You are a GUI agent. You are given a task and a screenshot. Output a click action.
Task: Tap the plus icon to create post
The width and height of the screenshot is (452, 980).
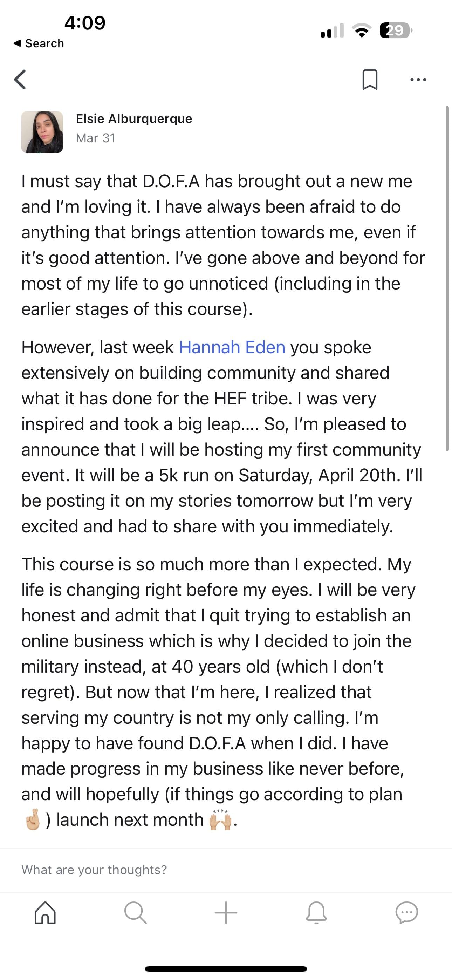pyautogui.click(x=226, y=913)
